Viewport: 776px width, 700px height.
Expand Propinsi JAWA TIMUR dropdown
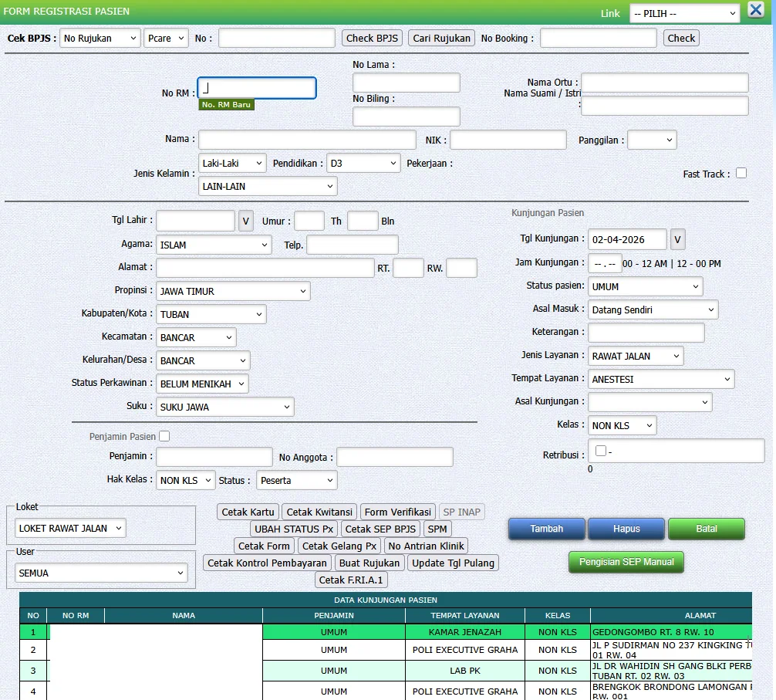point(233,292)
